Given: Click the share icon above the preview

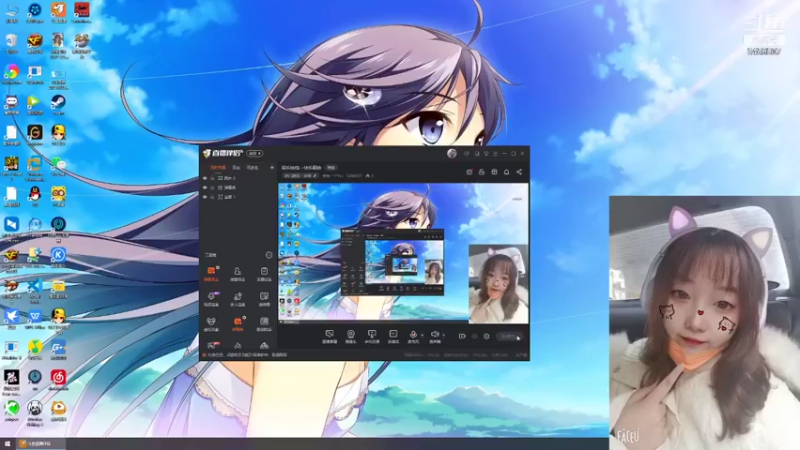Looking at the screenshot, I should point(519,172).
